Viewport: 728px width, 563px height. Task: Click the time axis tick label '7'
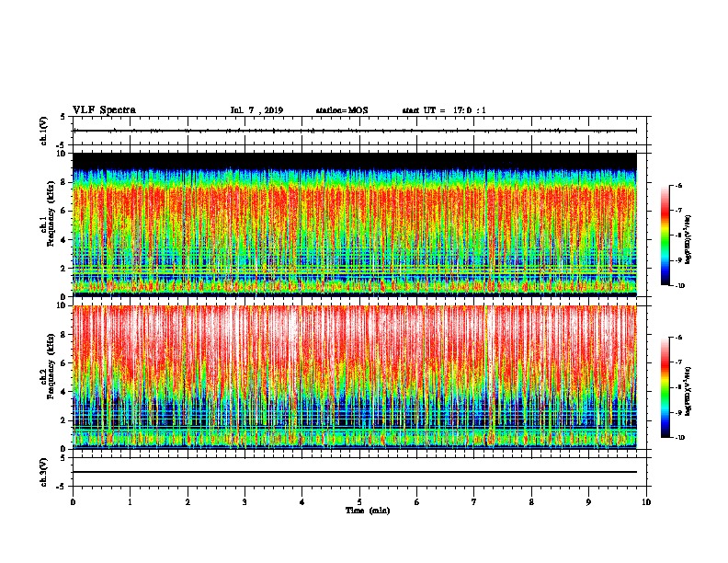tap(474, 502)
